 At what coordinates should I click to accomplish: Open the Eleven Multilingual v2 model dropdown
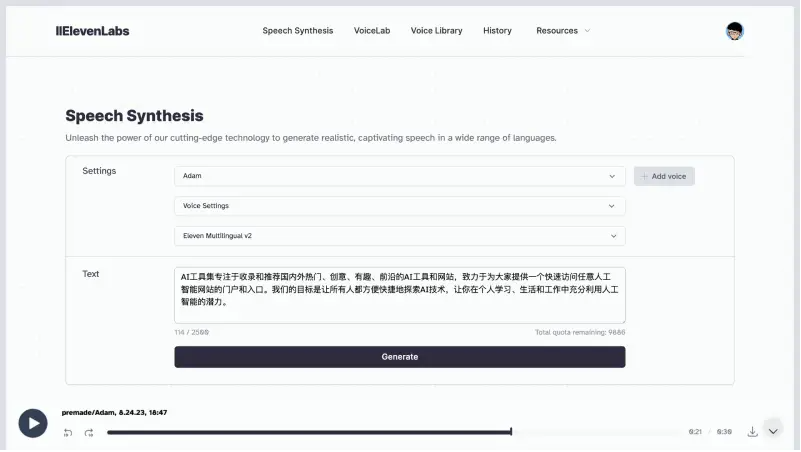click(x=399, y=236)
